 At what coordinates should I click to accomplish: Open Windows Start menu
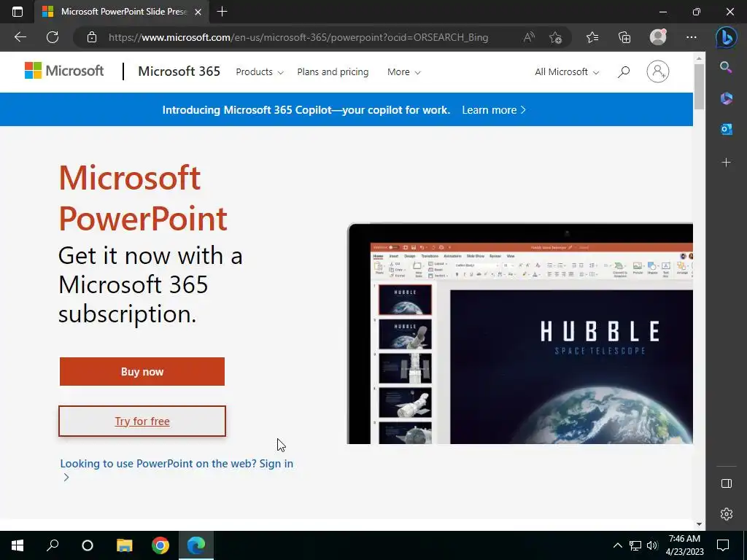tap(18, 545)
